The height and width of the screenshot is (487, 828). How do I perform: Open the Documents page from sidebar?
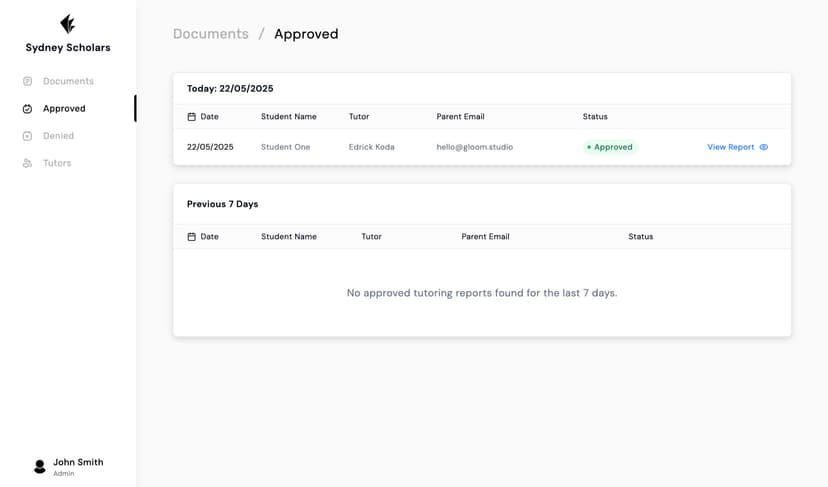pos(68,81)
